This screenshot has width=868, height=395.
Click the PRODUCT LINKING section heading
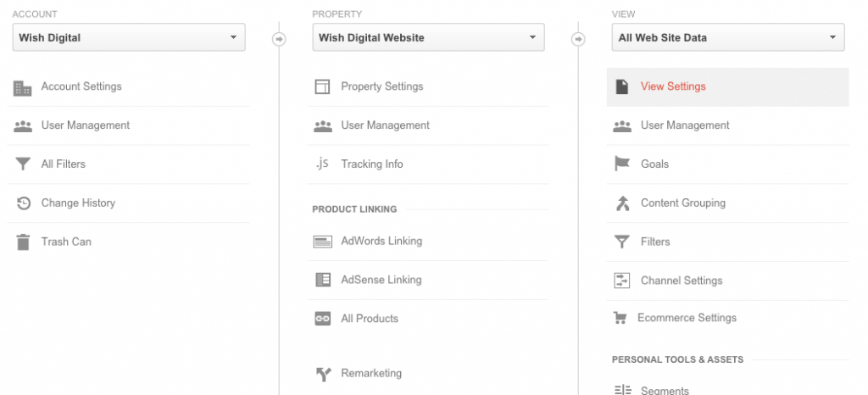click(x=354, y=209)
